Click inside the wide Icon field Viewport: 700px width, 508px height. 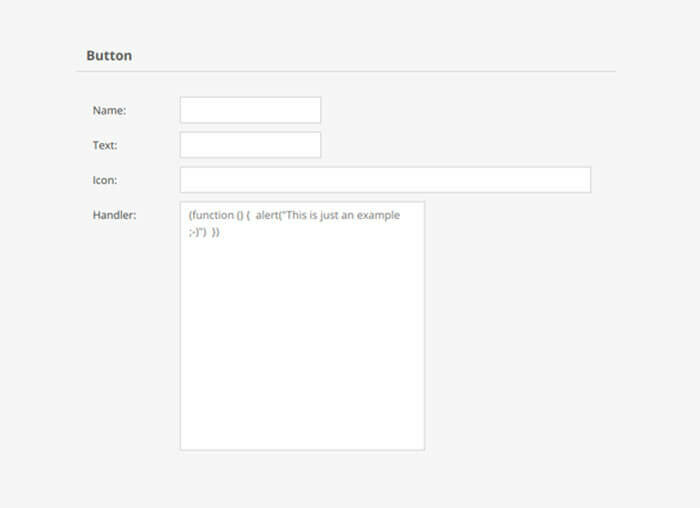pyautogui.click(x=385, y=180)
